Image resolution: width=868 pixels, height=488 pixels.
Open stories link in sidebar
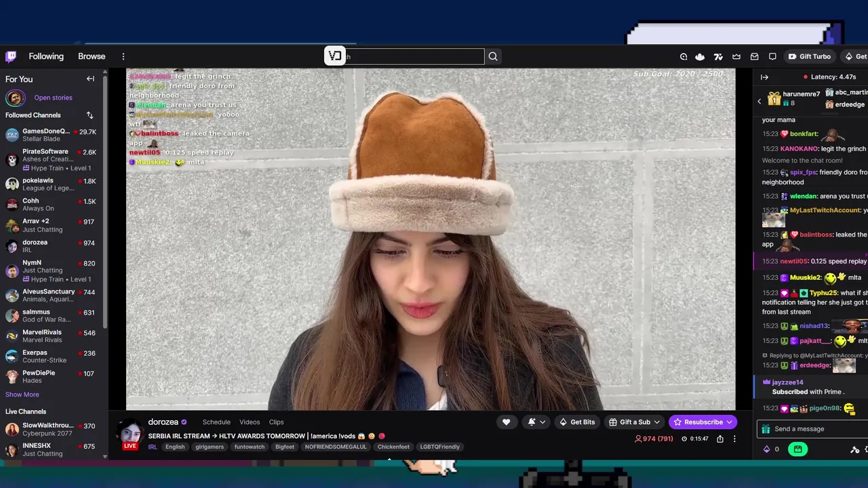tap(53, 98)
